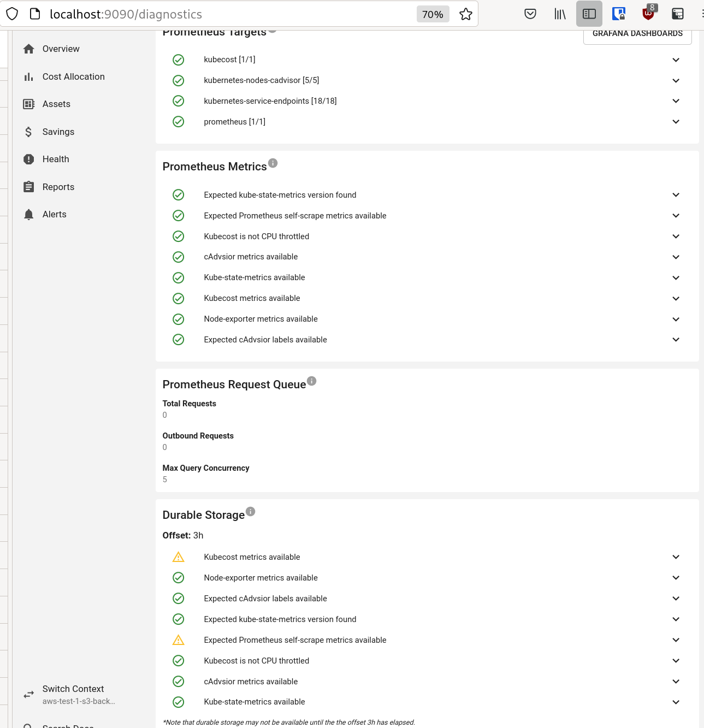Image resolution: width=704 pixels, height=728 pixels.
Task: Click the GRAFANA DASHBOARDS button
Action: [x=637, y=33]
